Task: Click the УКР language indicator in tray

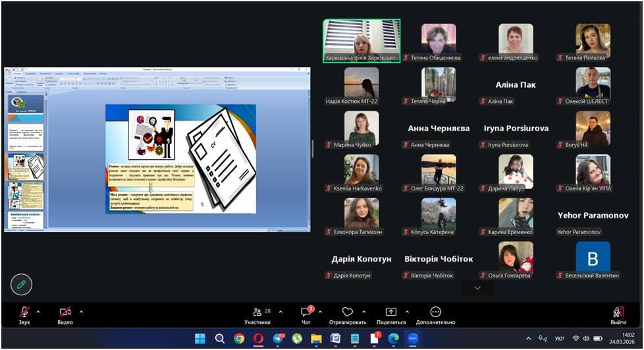Action: (560, 339)
